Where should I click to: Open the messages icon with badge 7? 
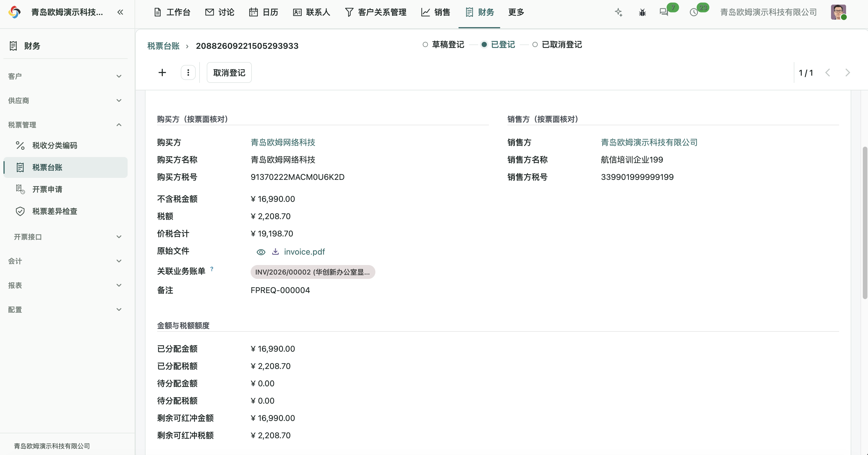(x=664, y=12)
